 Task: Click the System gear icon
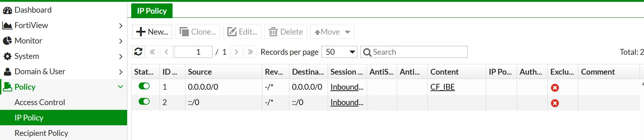[x=7, y=56]
